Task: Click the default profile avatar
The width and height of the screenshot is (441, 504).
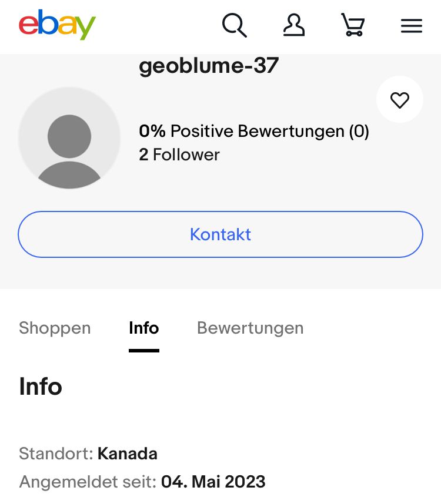Action: tap(69, 138)
